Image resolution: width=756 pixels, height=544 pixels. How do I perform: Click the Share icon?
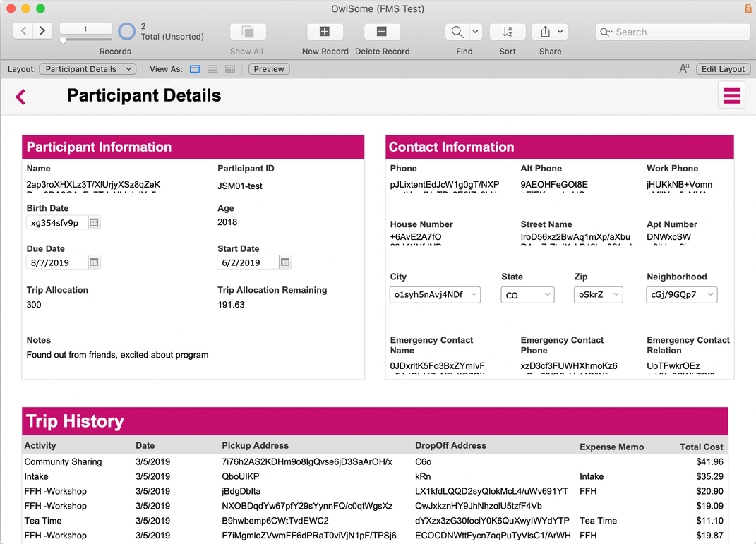click(x=545, y=32)
